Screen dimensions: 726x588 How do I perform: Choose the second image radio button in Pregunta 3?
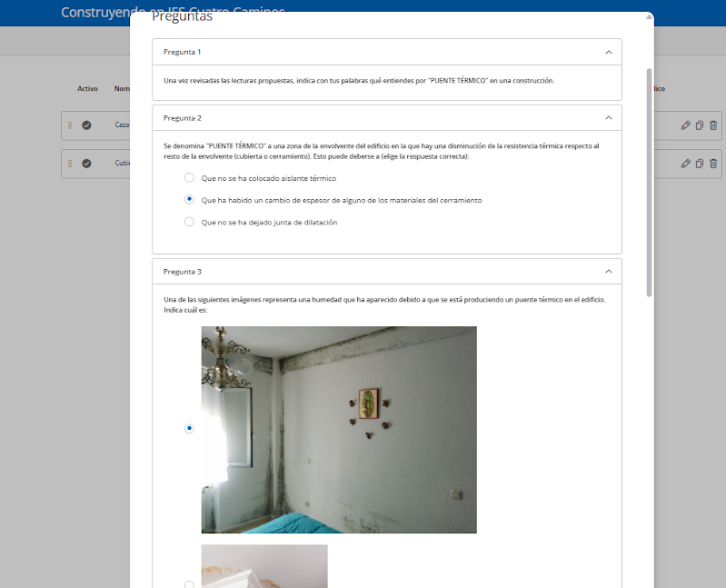coord(189,584)
